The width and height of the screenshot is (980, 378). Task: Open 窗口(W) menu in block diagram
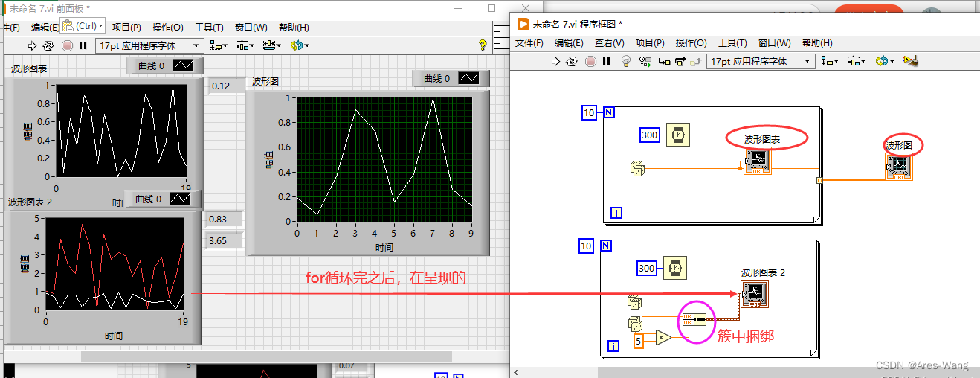(775, 43)
